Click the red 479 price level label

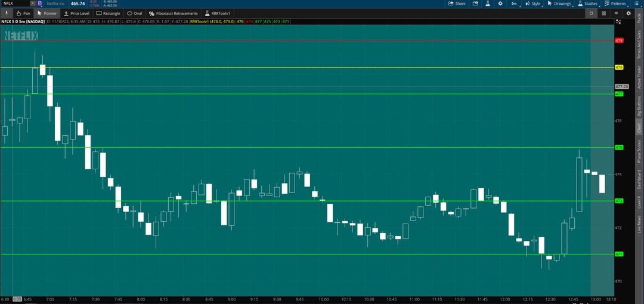(x=620, y=41)
